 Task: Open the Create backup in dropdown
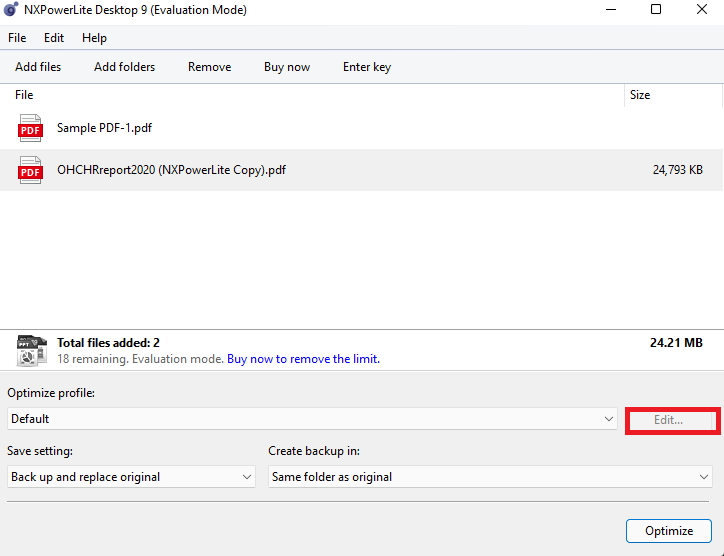point(490,477)
